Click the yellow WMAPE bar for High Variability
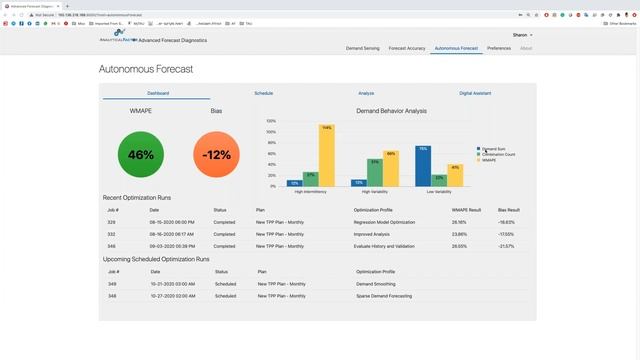 coord(391,169)
